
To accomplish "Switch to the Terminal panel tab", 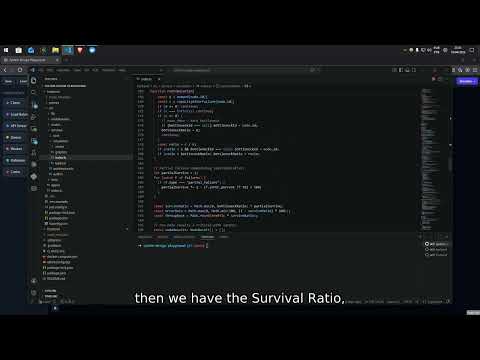I will [x=207, y=237].
